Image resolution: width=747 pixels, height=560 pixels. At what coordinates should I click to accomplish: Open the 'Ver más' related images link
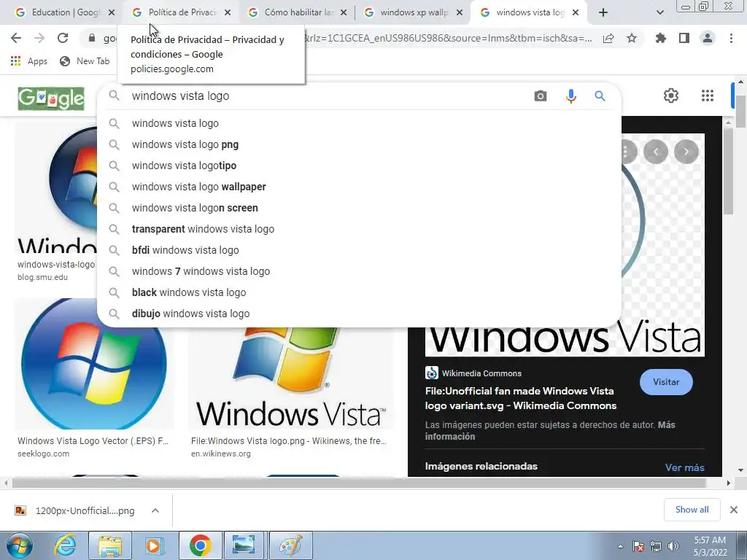pos(684,467)
